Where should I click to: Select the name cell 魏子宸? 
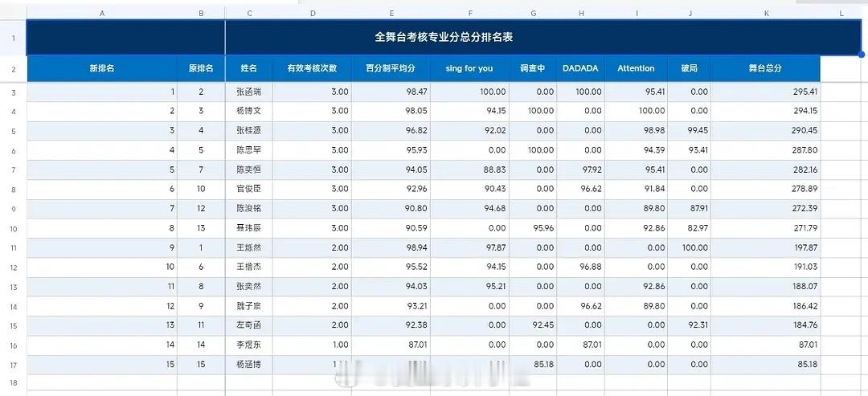click(x=249, y=306)
